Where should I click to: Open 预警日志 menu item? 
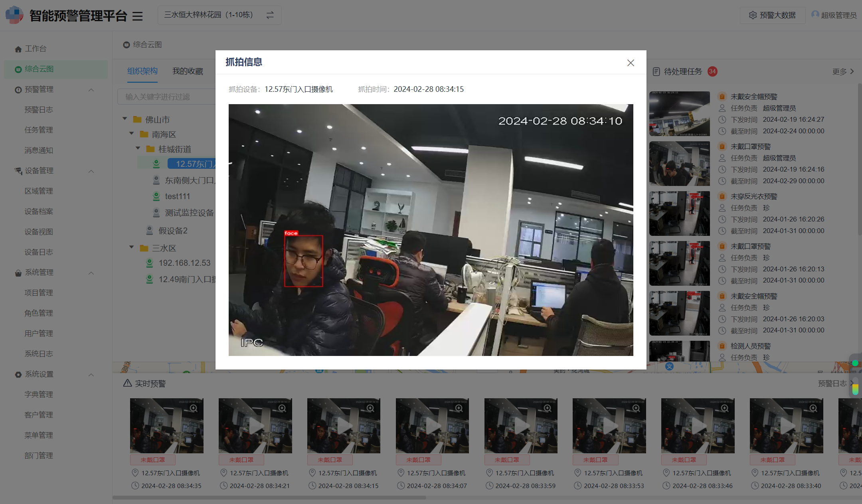click(x=39, y=110)
